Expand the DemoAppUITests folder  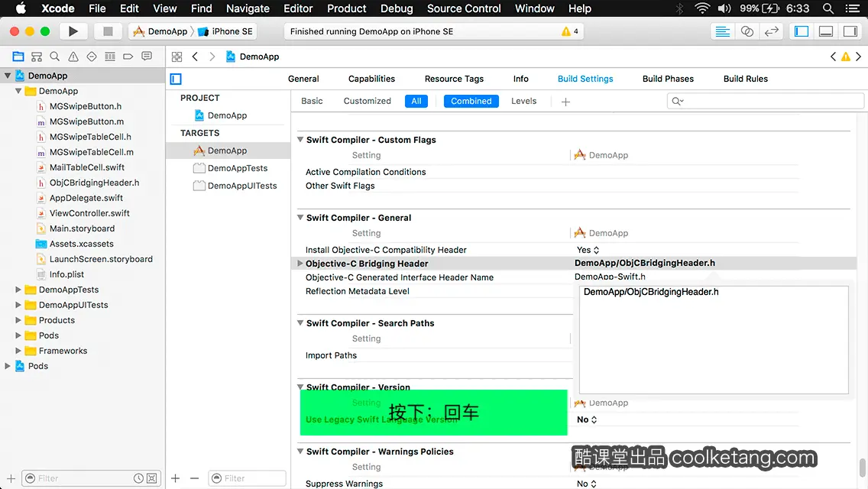[x=18, y=305]
